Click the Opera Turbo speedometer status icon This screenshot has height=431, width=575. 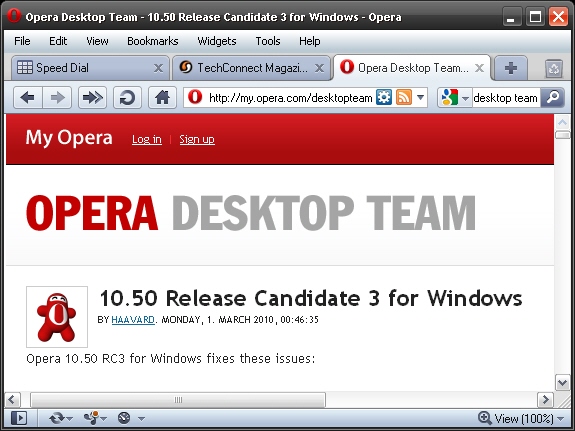click(124, 418)
